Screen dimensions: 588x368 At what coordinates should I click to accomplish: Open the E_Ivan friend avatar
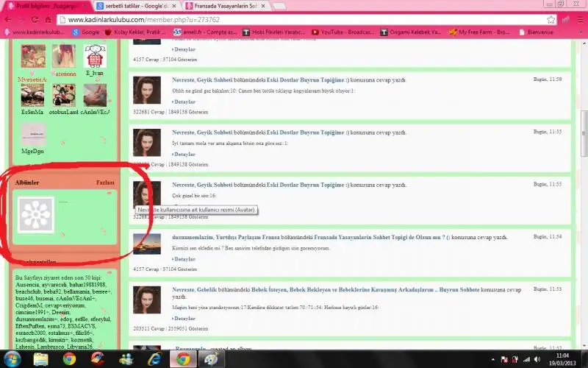coord(96,55)
